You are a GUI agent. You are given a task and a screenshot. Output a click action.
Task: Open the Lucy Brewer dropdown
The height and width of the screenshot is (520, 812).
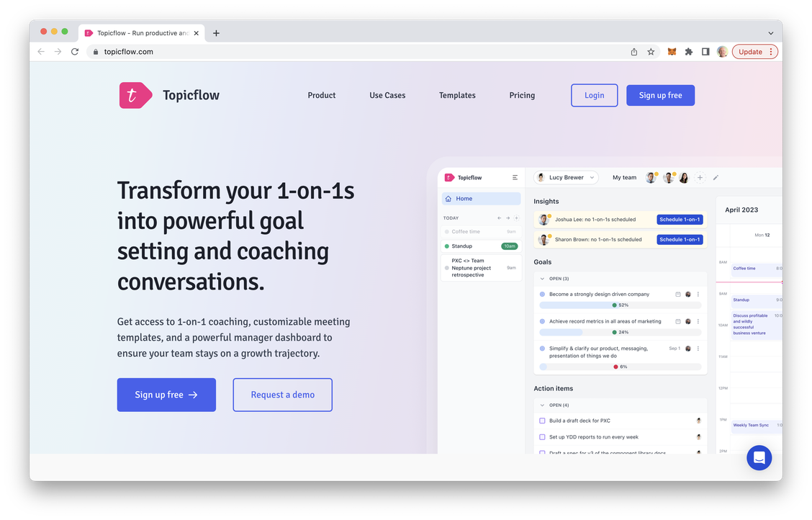pos(566,177)
